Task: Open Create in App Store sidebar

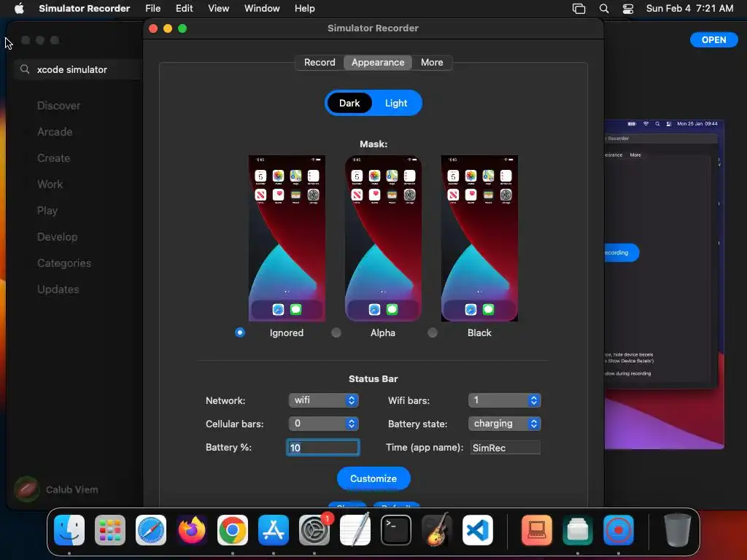Action: 53,158
